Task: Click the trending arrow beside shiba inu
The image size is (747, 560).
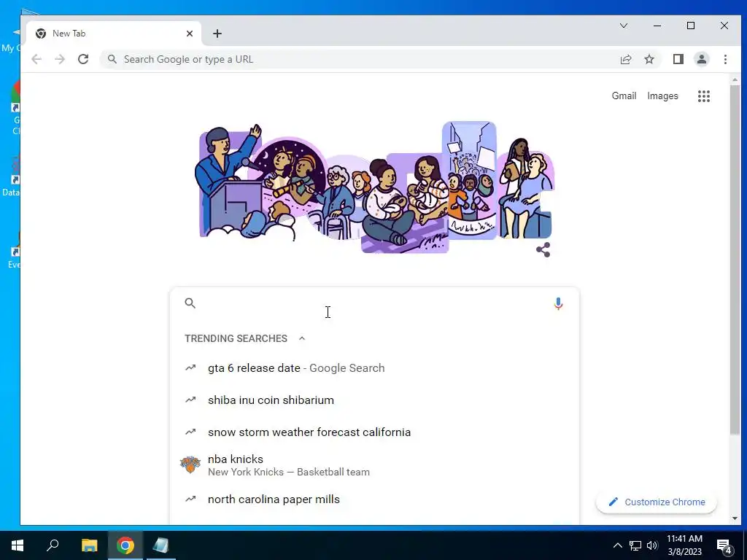Action: (190, 400)
